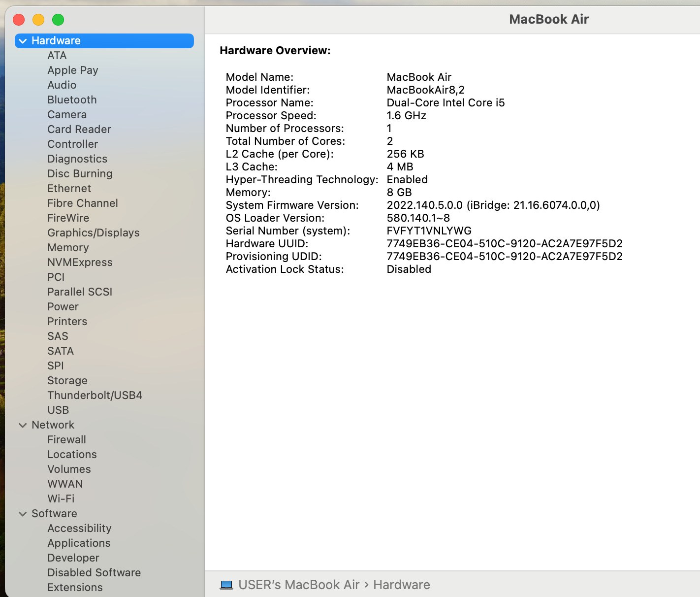View Camera information
This screenshot has width=700, height=597.
click(67, 114)
